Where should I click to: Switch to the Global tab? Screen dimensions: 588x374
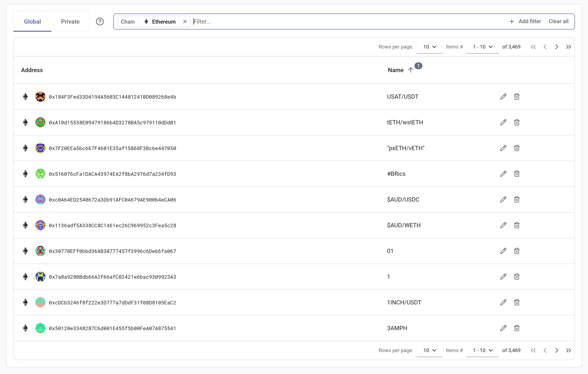pyautogui.click(x=32, y=22)
